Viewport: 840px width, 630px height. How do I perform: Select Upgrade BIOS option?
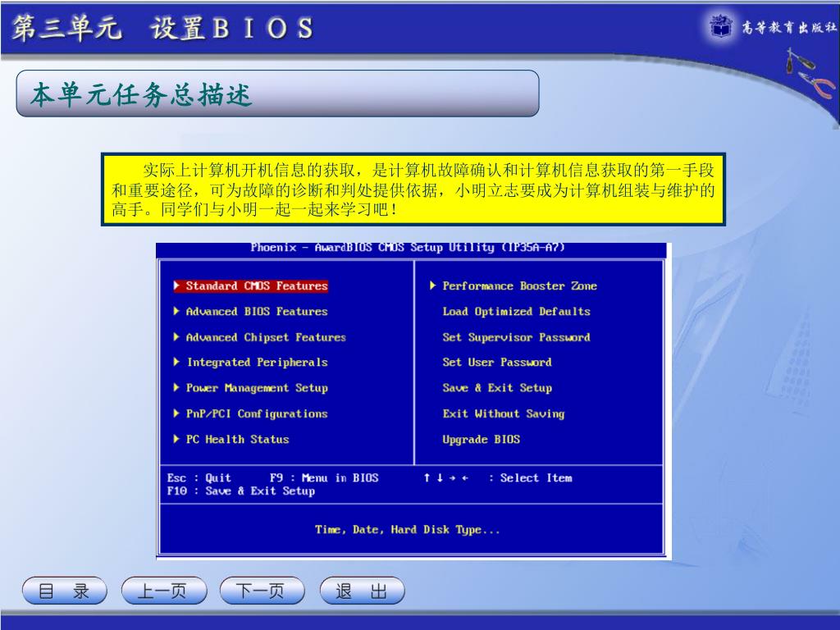481,440
